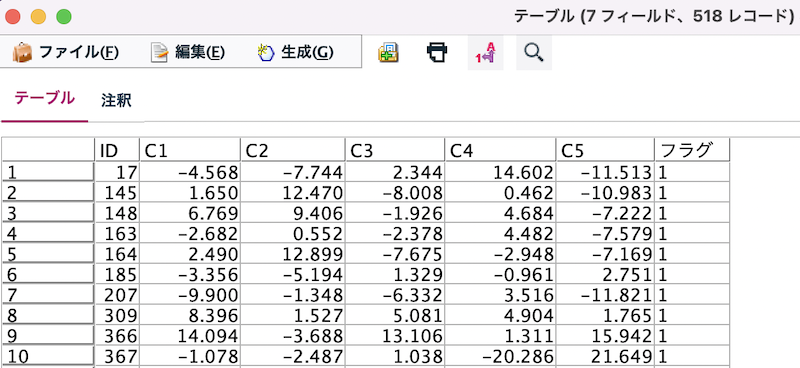The width and height of the screenshot is (800, 368).
Task: Click the ID cell 207
Action: 117,295
